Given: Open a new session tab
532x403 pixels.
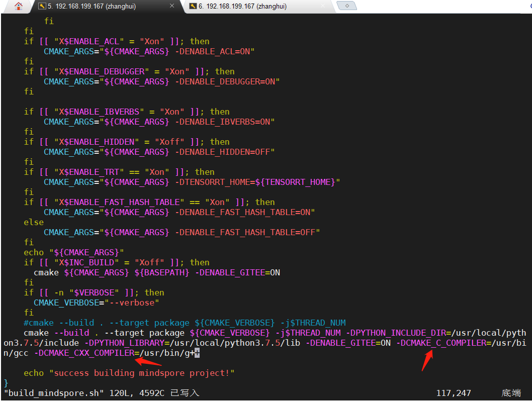Looking at the screenshot, I should [346, 6].
